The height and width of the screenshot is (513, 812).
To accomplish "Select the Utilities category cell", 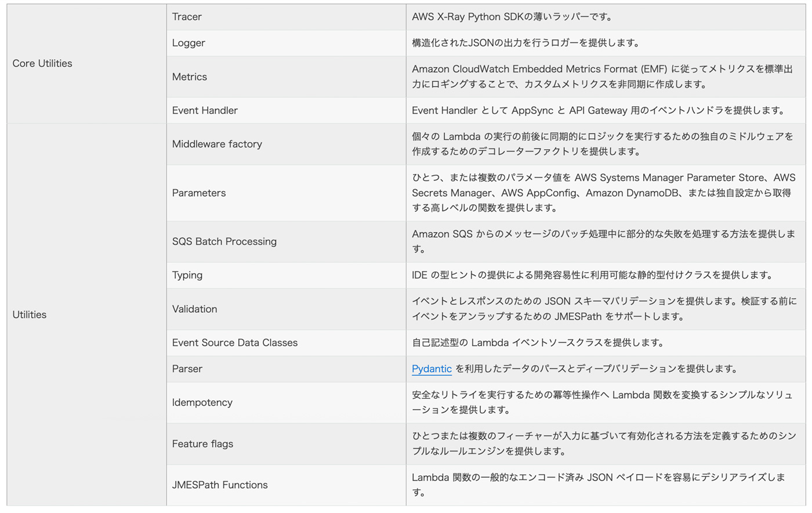I will 86,315.
